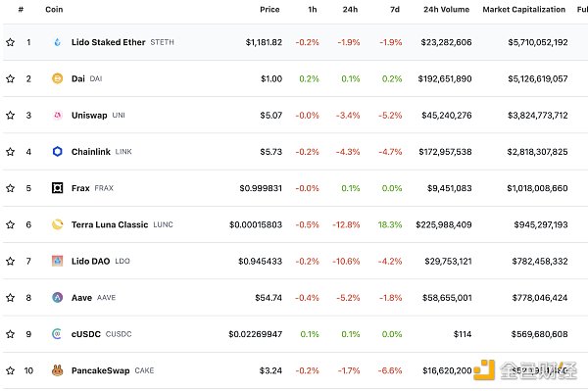This screenshot has width=588, height=391.
Task: Sort table by Price column header
Action: point(269,10)
